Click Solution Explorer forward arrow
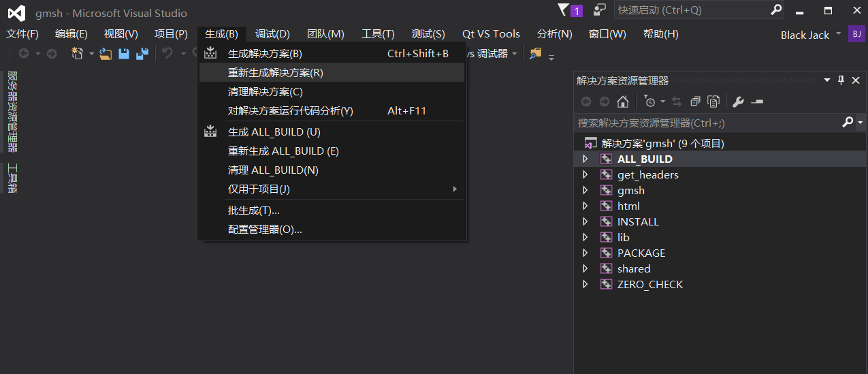The image size is (868, 374). 605,102
